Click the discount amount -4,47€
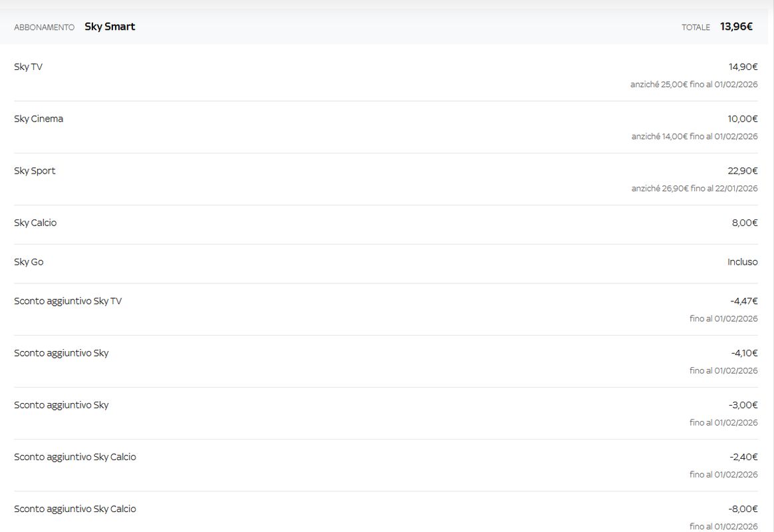This screenshot has width=774, height=532. tap(744, 301)
